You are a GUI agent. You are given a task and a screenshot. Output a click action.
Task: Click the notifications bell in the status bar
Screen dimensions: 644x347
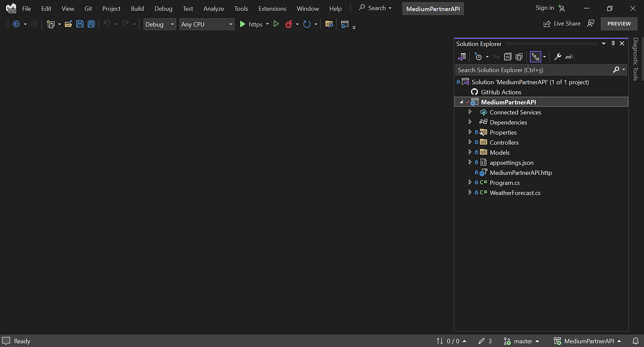[x=636, y=341]
